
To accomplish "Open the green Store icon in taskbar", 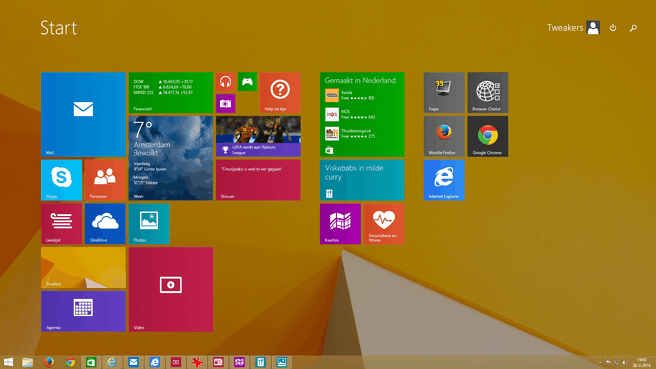I will coord(91,362).
